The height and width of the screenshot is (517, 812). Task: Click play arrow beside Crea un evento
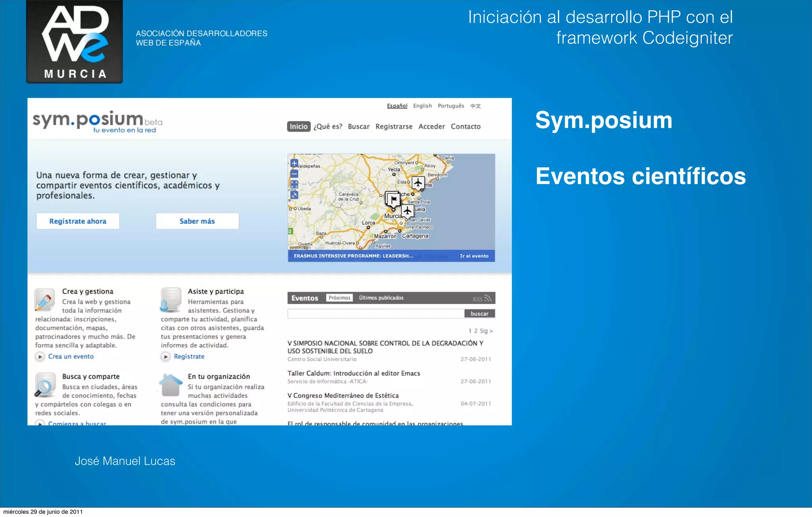point(40,356)
